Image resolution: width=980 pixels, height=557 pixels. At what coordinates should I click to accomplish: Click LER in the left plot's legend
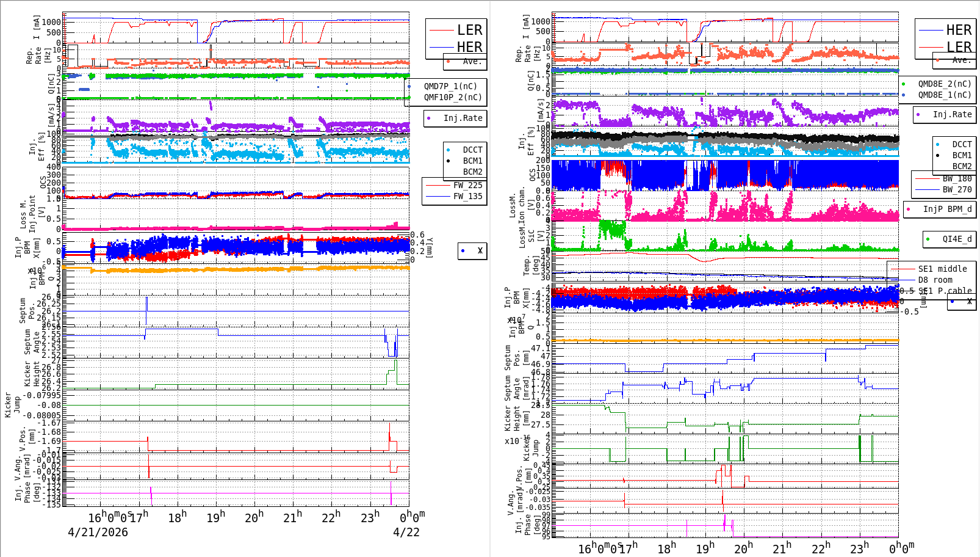pyautogui.click(x=470, y=30)
